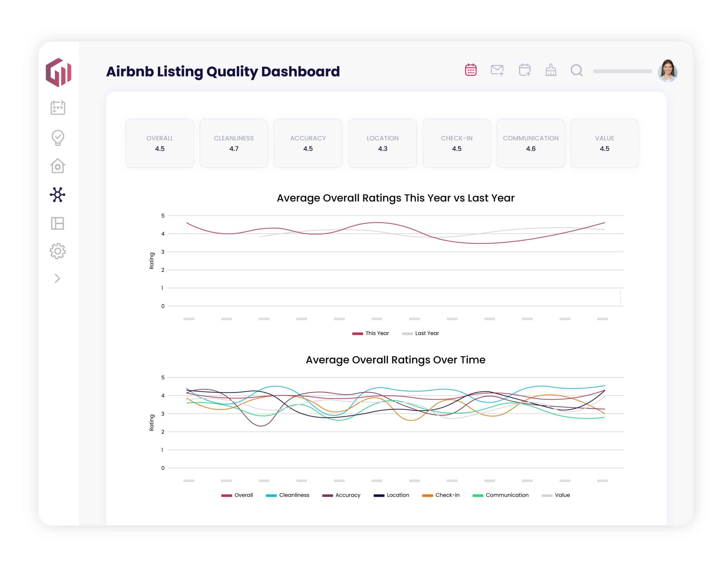Open the calendar icon in left sidebar
Viewport: 728px width, 567px height.
point(58,107)
